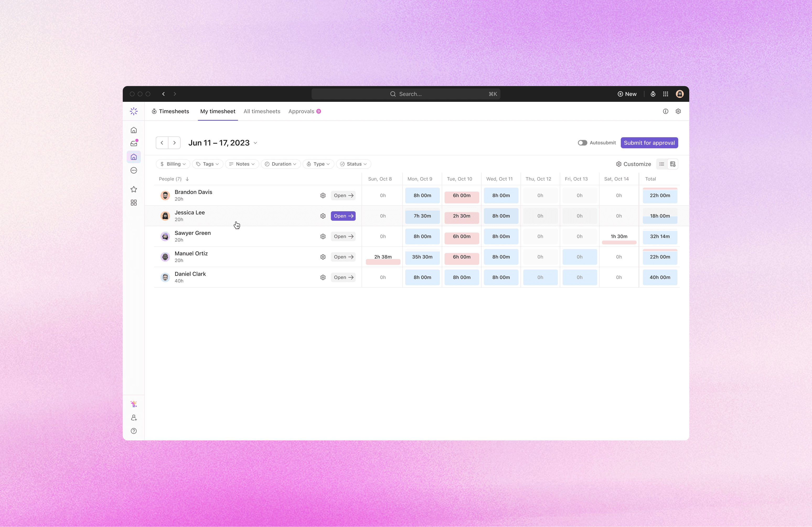Image resolution: width=812 pixels, height=527 pixels.
Task: Click the Total column header
Action: point(650,179)
